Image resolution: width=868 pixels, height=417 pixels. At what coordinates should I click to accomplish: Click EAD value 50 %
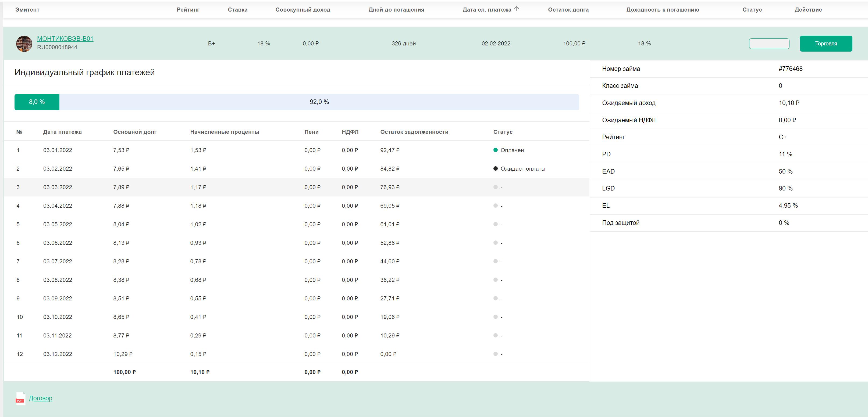click(785, 172)
